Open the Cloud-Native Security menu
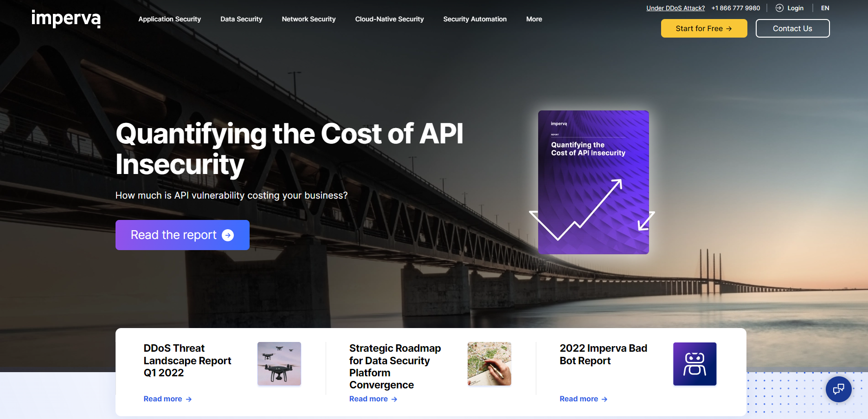Viewport: 868px width, 419px height. coord(389,19)
